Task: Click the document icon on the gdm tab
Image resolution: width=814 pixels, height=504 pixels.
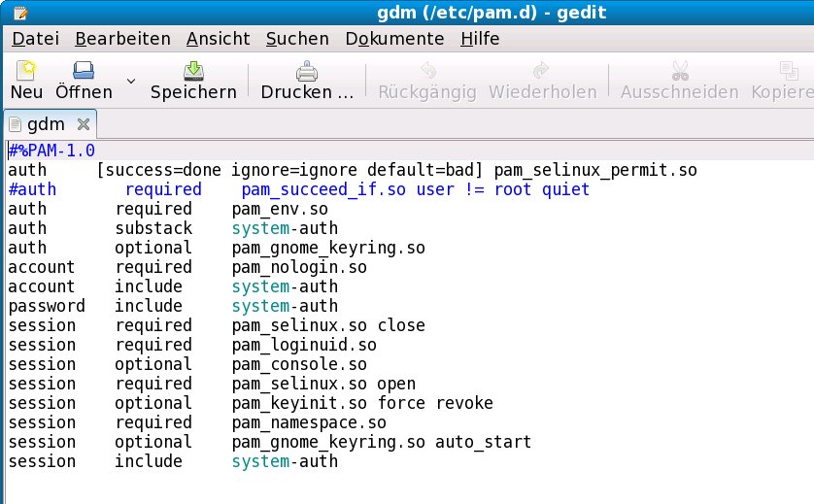Action: [x=15, y=124]
